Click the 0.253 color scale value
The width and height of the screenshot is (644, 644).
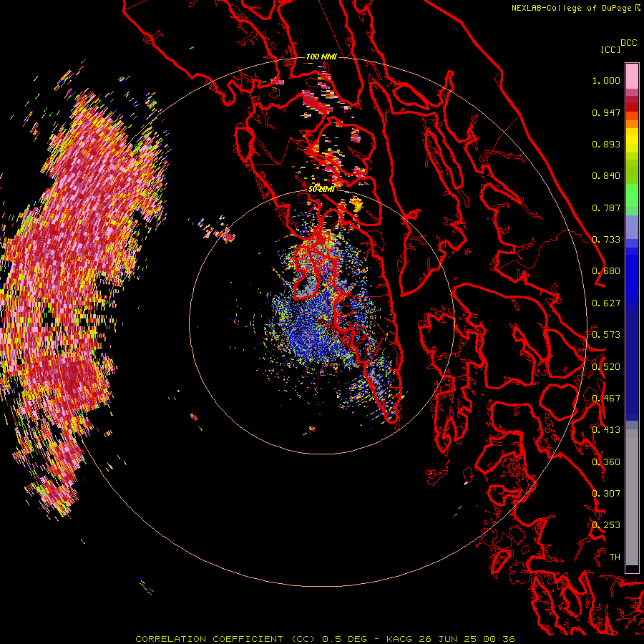(606, 525)
